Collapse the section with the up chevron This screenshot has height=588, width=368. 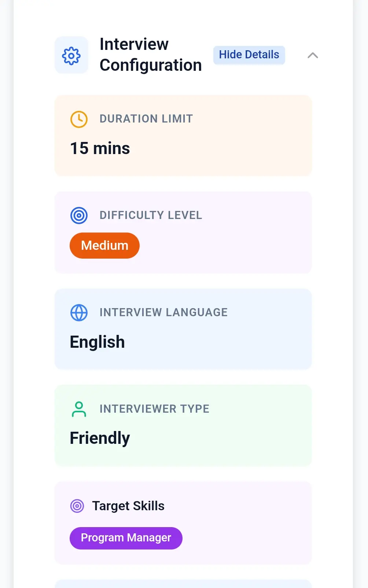(x=313, y=55)
